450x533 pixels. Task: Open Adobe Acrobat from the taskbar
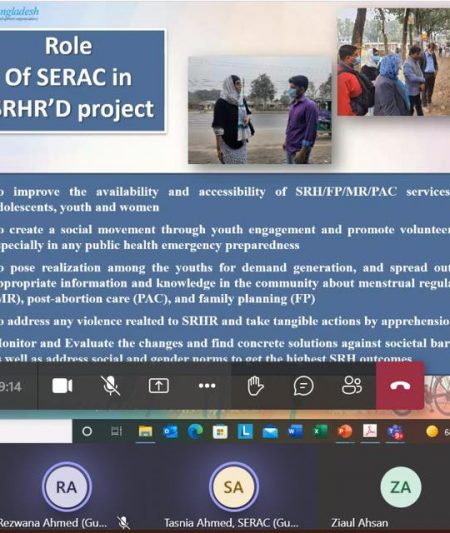pos(370,431)
